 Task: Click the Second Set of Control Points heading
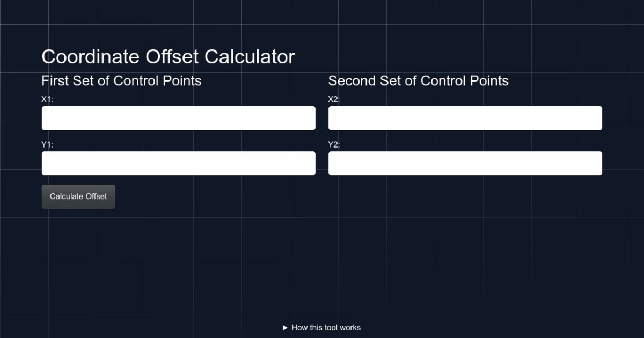click(418, 81)
